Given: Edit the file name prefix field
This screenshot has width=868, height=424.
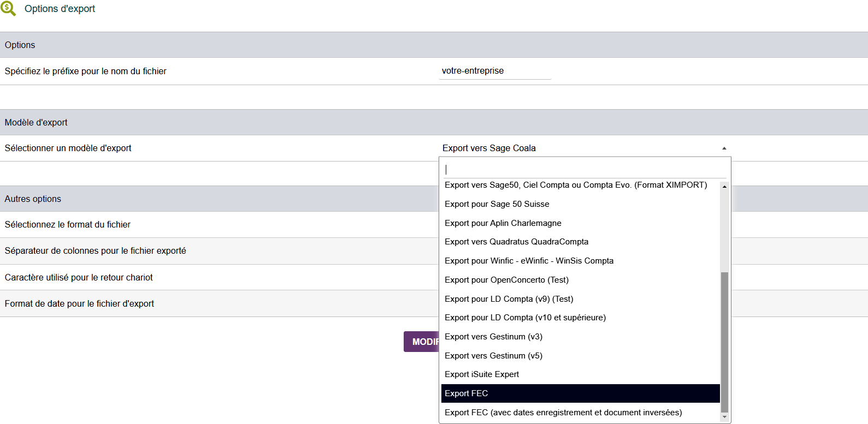Looking at the screenshot, I should pyautogui.click(x=495, y=71).
